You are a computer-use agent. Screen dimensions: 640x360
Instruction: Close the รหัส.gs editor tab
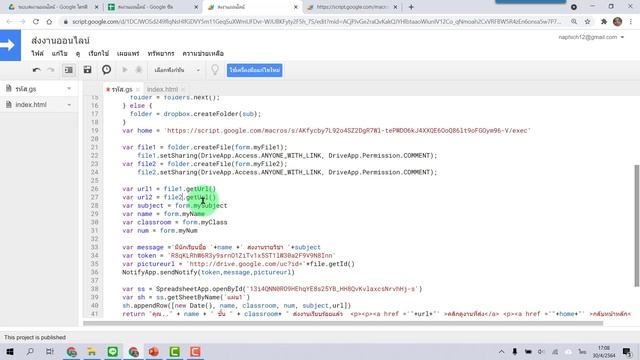pos(138,89)
